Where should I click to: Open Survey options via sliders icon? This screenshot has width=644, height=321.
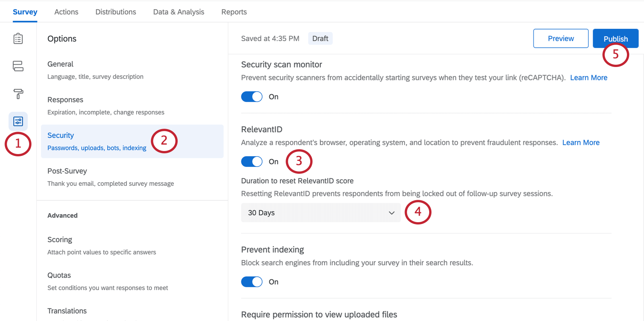point(18,121)
